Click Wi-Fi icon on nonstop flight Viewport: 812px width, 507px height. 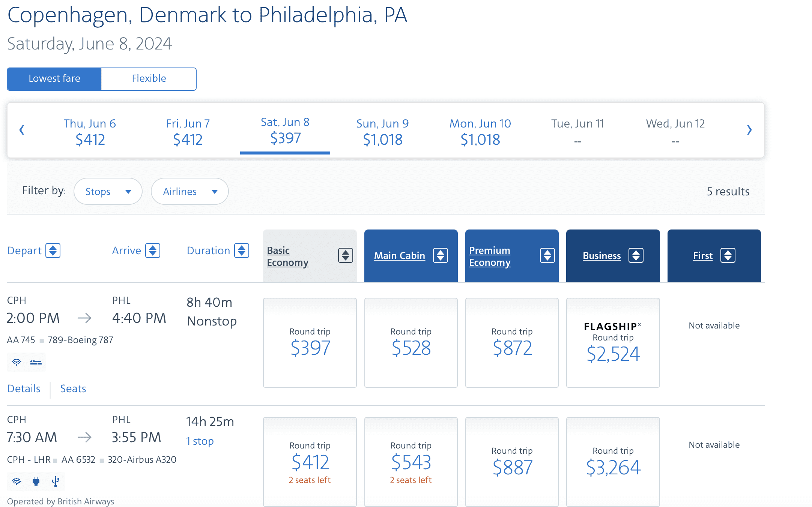click(x=17, y=362)
